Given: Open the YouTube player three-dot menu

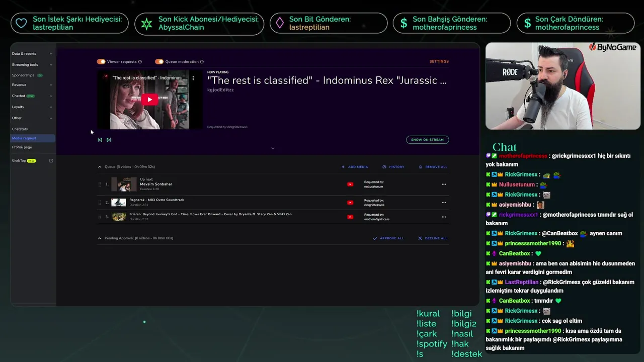Looking at the screenshot, I should [193, 78].
